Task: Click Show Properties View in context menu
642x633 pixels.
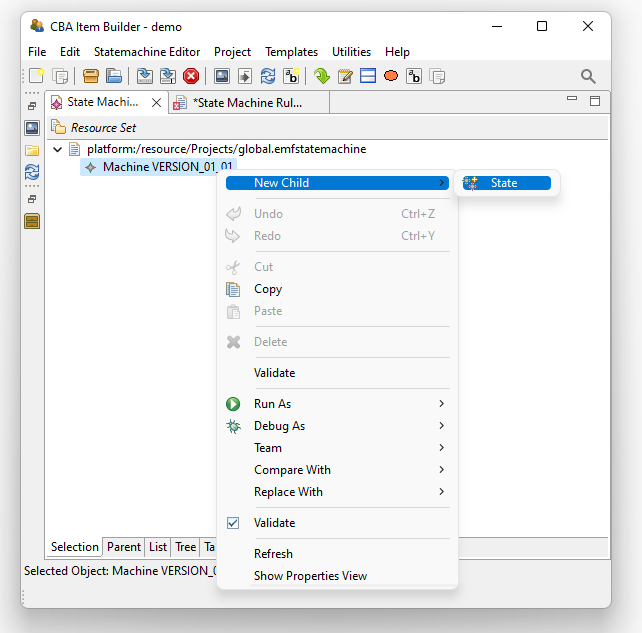Action: tap(310, 576)
